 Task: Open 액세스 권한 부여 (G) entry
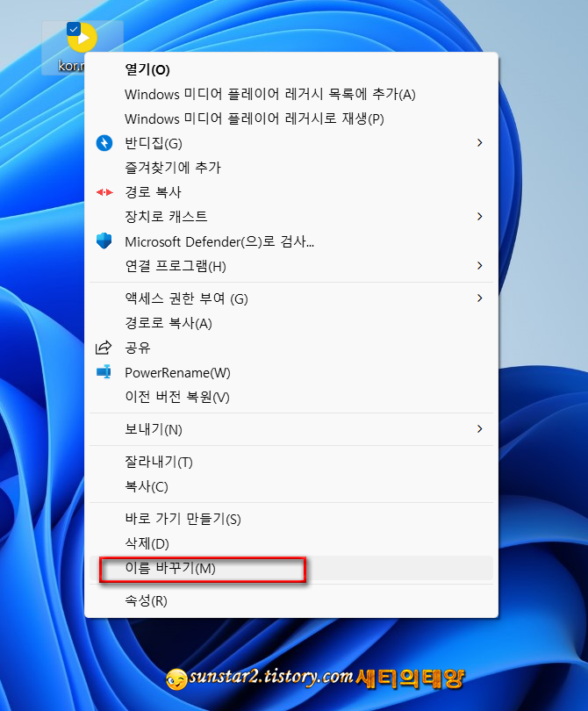point(291,298)
